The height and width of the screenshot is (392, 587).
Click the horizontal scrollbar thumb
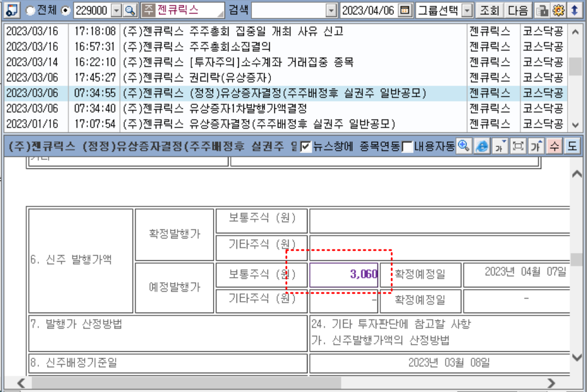point(187,383)
